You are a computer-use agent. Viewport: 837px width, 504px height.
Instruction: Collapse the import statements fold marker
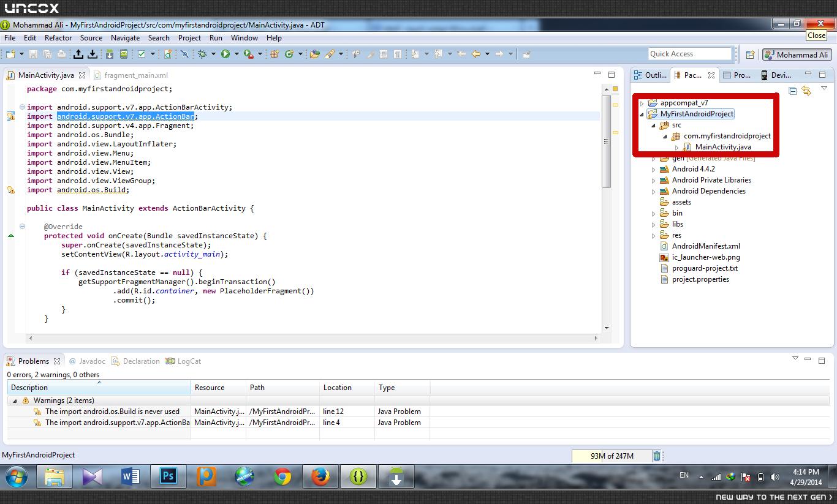(22, 107)
